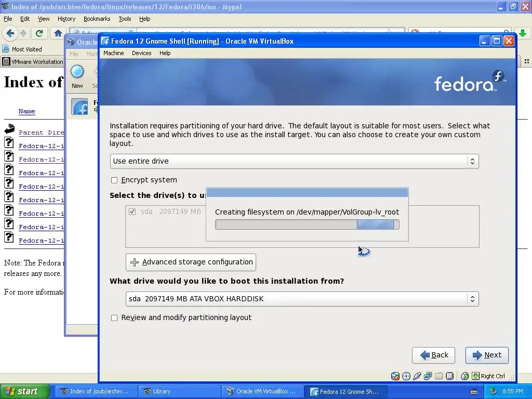Click the New machine icon in VirtualBox Manager
The height and width of the screenshot is (399, 532).
coord(77,72)
